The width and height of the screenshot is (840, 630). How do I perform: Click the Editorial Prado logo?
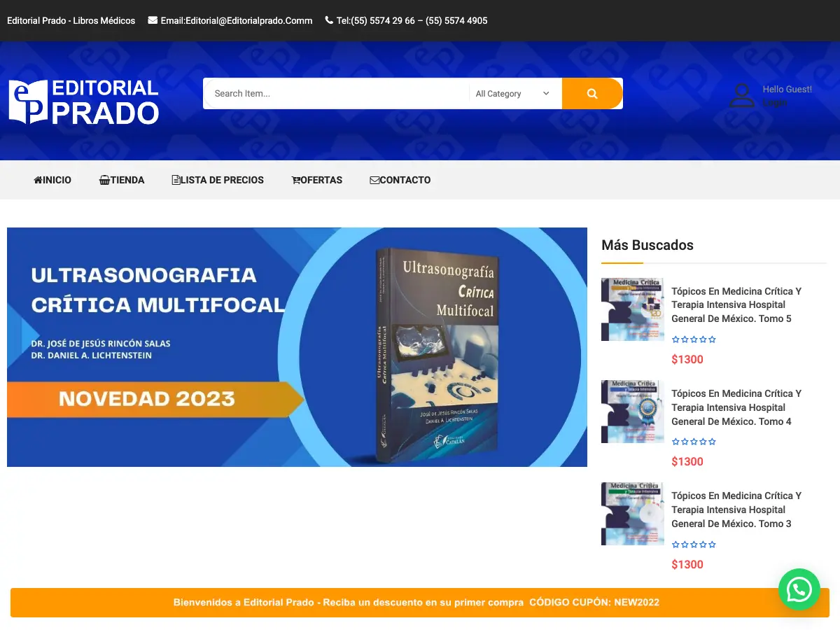84,102
